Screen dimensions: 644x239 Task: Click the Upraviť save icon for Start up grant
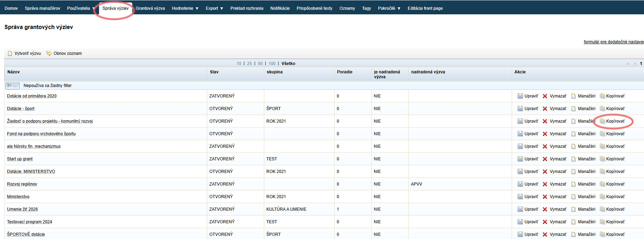520,159
